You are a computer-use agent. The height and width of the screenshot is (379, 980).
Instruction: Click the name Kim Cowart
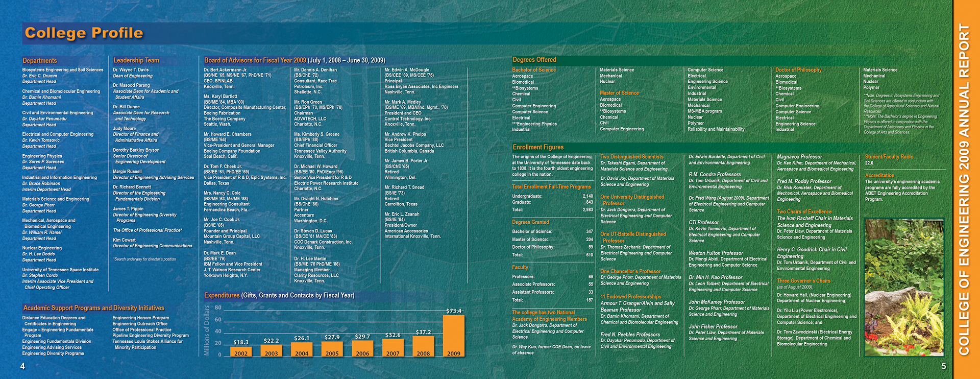[x=124, y=240]
